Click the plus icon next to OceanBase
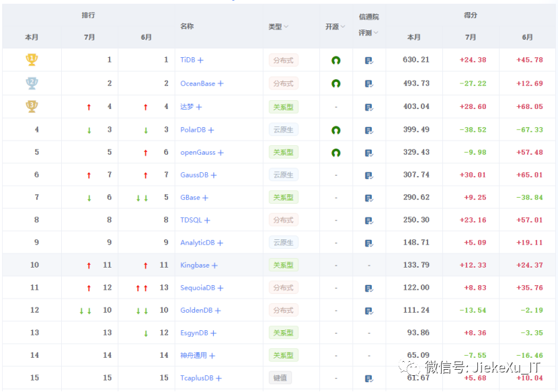Viewport: 558px width, 392px height. point(221,83)
